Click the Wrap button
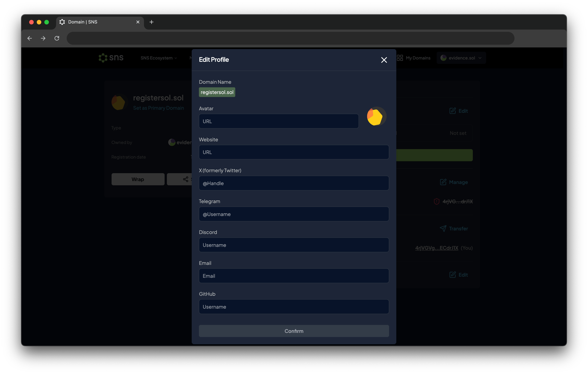This screenshot has height=374, width=588. coord(138,179)
